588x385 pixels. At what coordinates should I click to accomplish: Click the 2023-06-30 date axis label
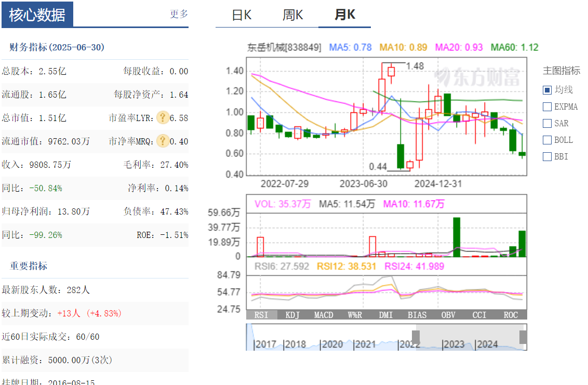click(364, 184)
